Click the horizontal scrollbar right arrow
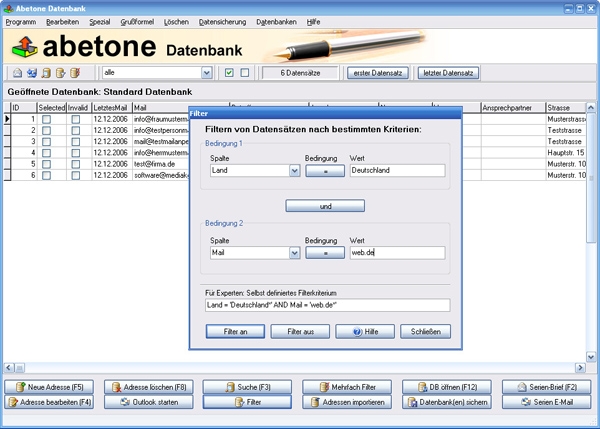The height and width of the screenshot is (429, 600). [580, 366]
